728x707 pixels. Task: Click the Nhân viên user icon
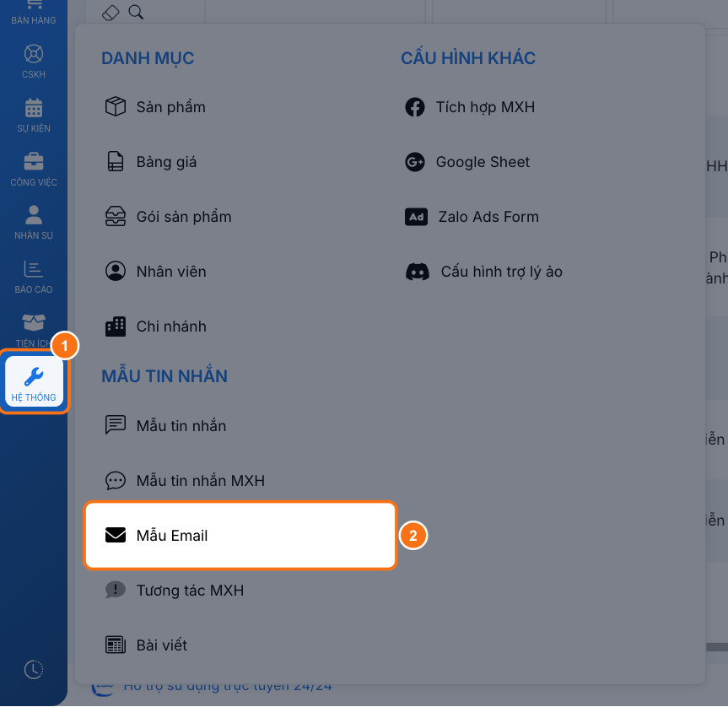tap(115, 271)
